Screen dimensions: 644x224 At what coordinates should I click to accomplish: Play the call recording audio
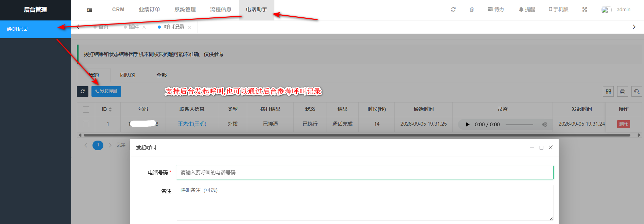pyautogui.click(x=468, y=125)
